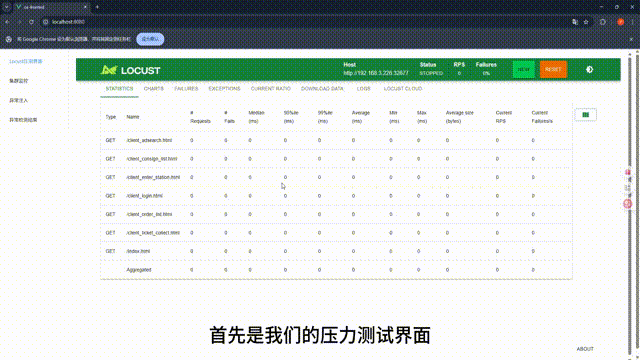Screen dimensions: 640x360
Task: Sort by Average size (bytes) header
Action: pos(460,117)
